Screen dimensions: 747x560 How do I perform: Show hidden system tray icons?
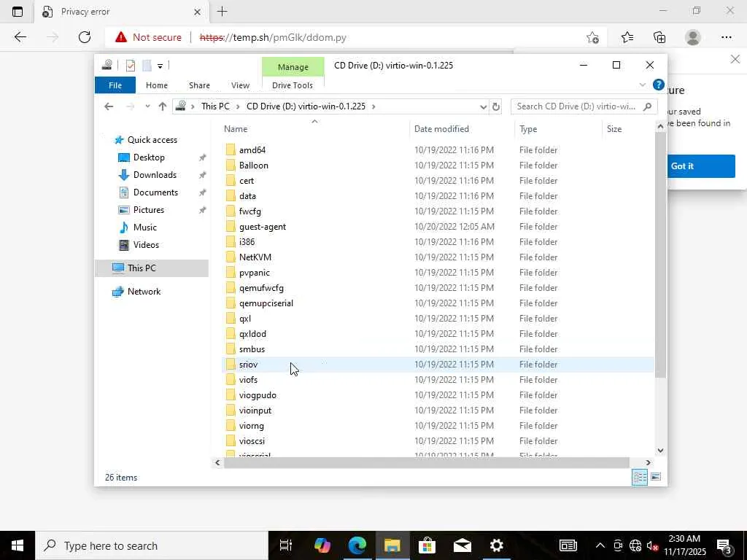coord(600,545)
